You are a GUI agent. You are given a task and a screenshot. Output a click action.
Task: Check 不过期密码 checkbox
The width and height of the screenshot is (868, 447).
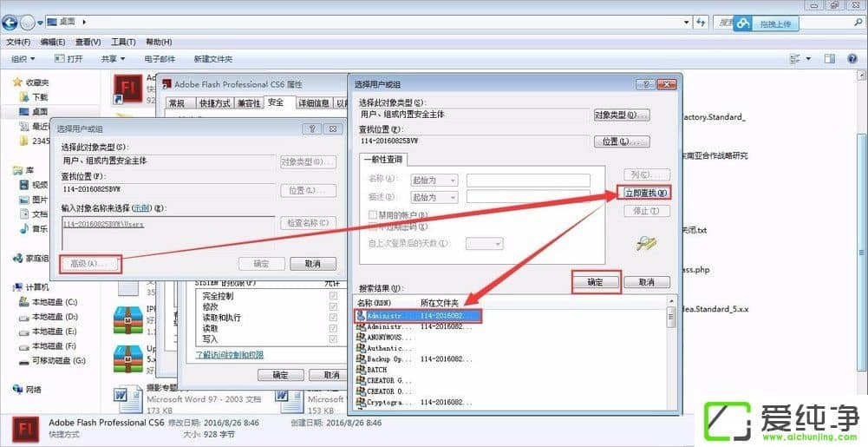point(373,227)
